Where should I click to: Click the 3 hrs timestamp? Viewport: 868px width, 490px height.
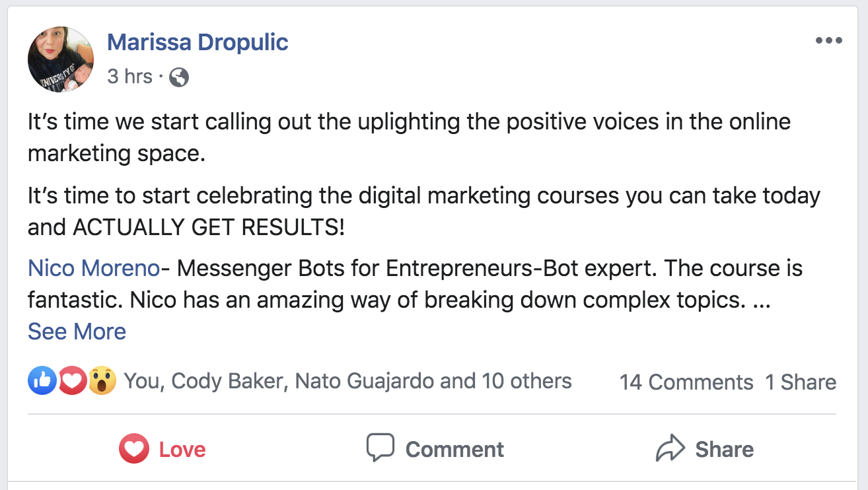(129, 77)
